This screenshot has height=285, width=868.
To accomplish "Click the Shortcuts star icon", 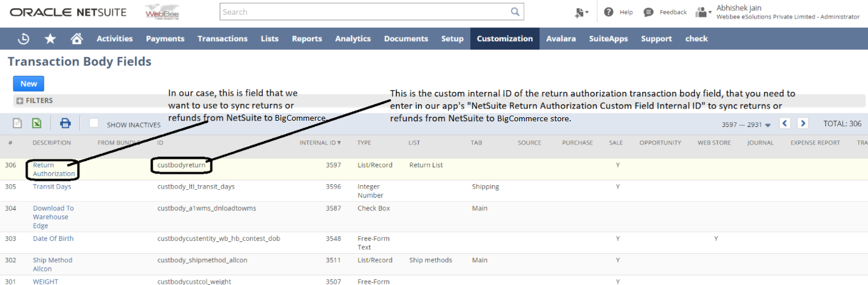I will (x=50, y=39).
